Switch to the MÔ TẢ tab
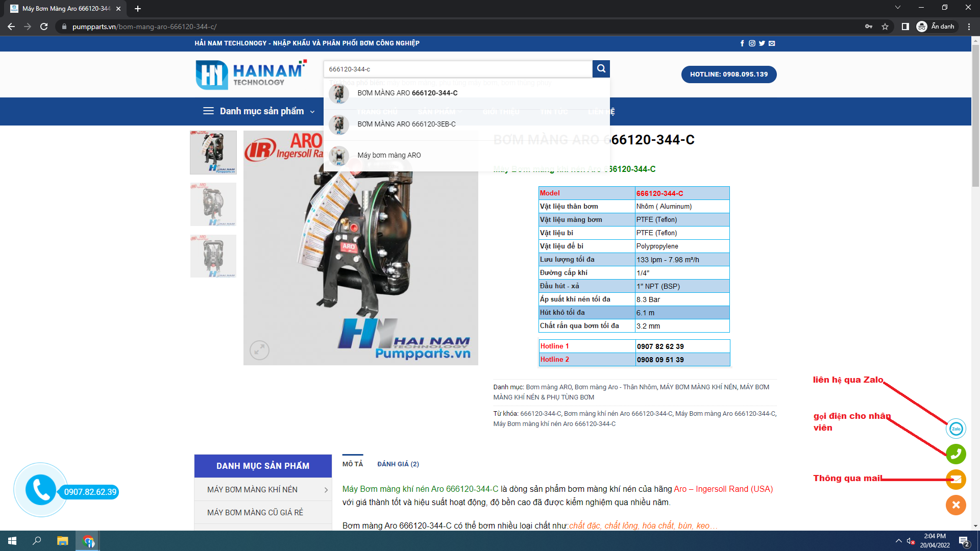980x551 pixels. (x=353, y=464)
